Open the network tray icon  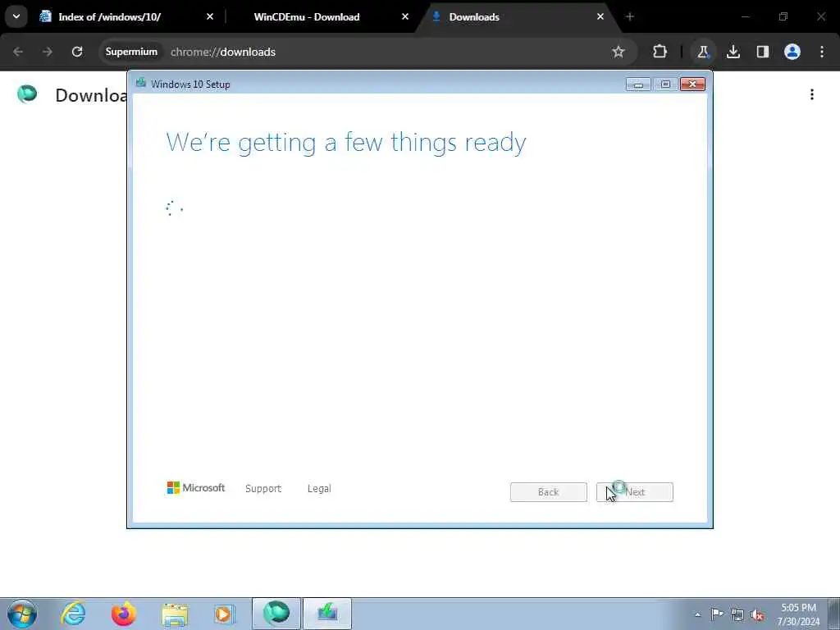click(737, 614)
